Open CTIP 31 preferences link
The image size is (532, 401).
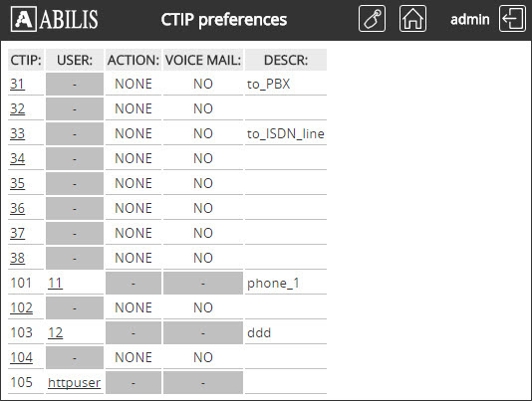[x=17, y=84]
